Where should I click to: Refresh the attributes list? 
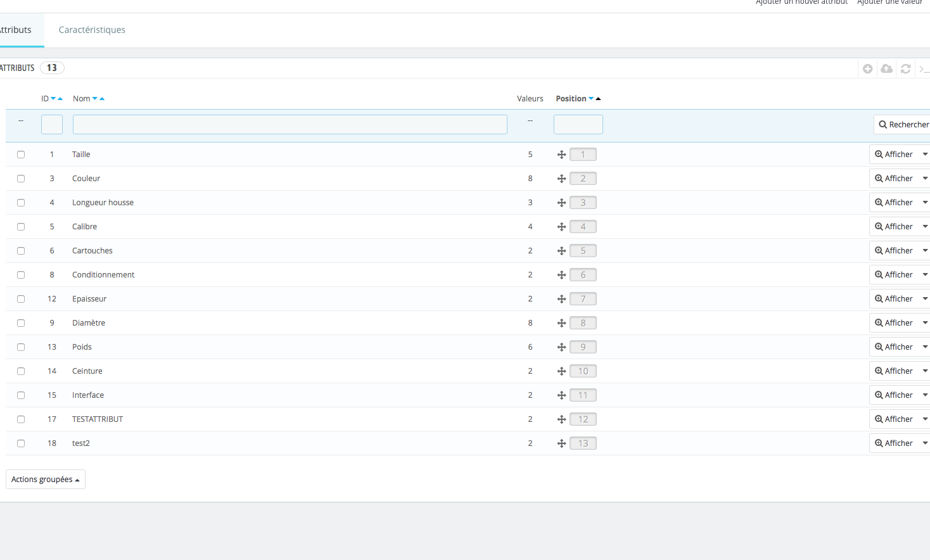[905, 68]
